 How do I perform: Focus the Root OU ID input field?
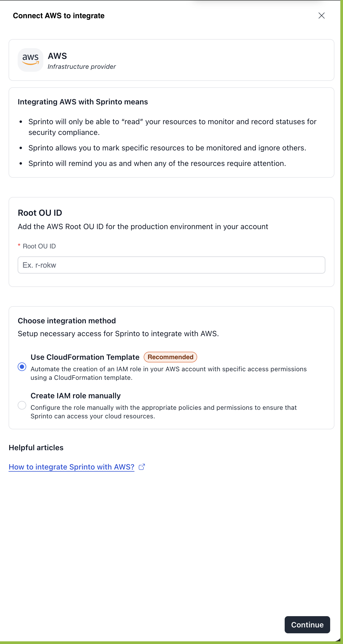pos(171,265)
